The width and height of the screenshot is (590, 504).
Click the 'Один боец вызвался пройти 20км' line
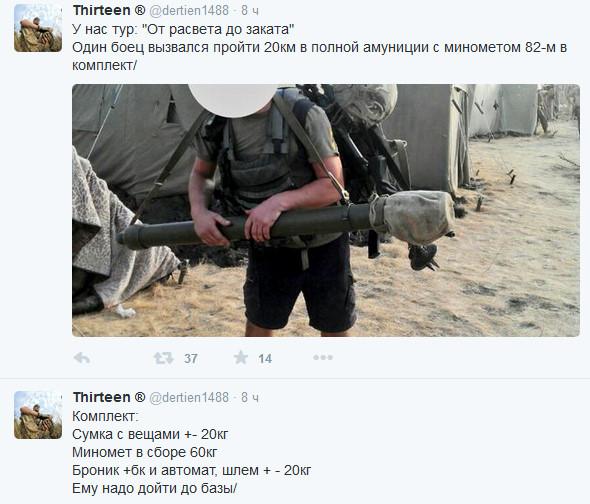tap(319, 47)
